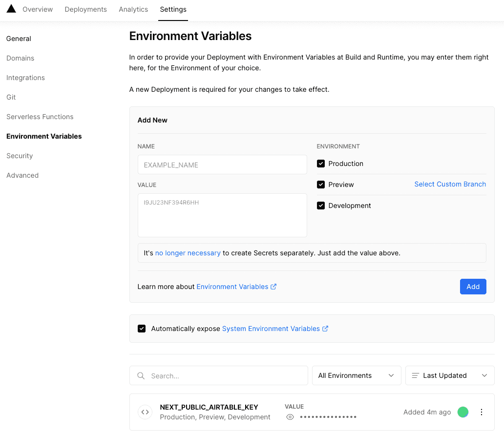Viewport: 504px width, 435px height.
Task: Open the All Environments dropdown
Action: coord(357,375)
